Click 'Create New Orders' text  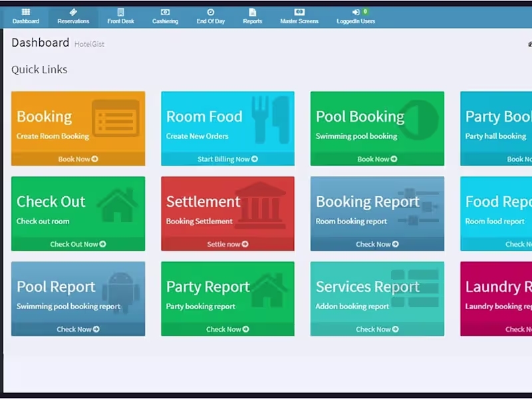tap(197, 136)
